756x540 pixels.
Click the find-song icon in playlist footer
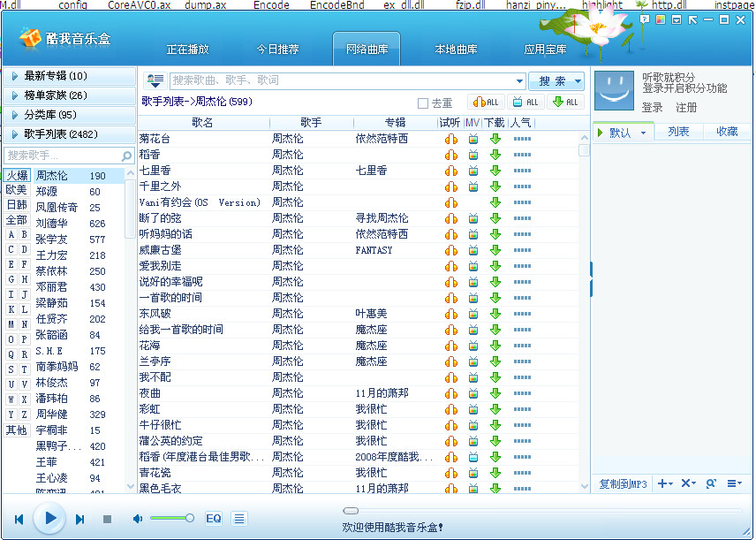[711, 483]
